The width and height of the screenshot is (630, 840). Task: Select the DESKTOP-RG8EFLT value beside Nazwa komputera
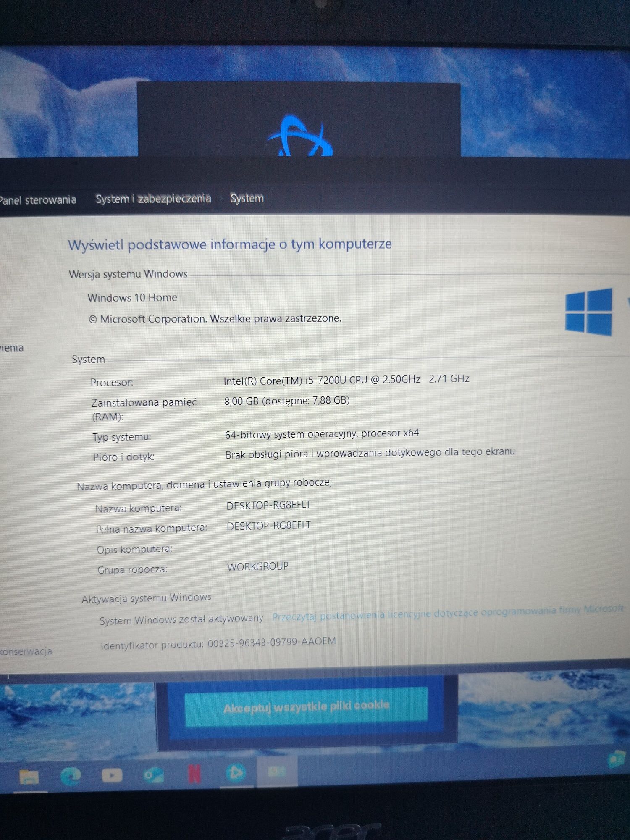(269, 505)
